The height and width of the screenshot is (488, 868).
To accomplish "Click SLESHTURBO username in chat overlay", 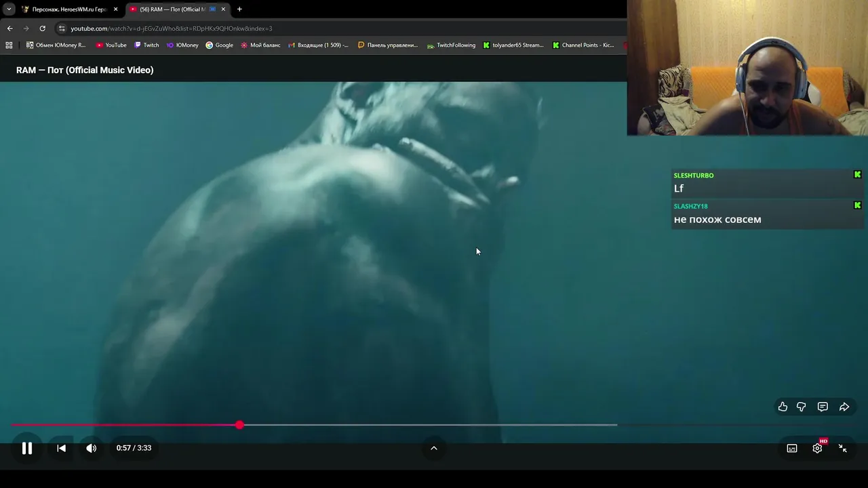I will [694, 176].
